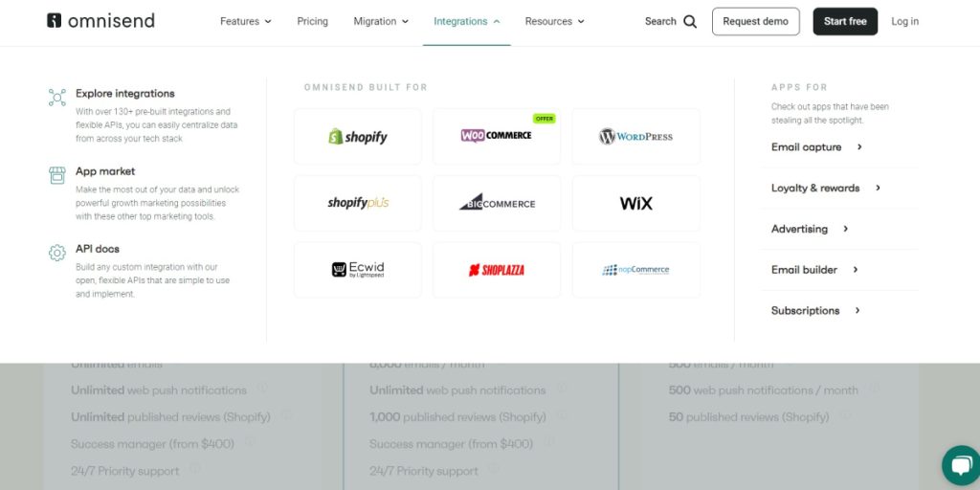The width and height of the screenshot is (980, 490).
Task: Open Email builder apps
Action: coord(815,269)
